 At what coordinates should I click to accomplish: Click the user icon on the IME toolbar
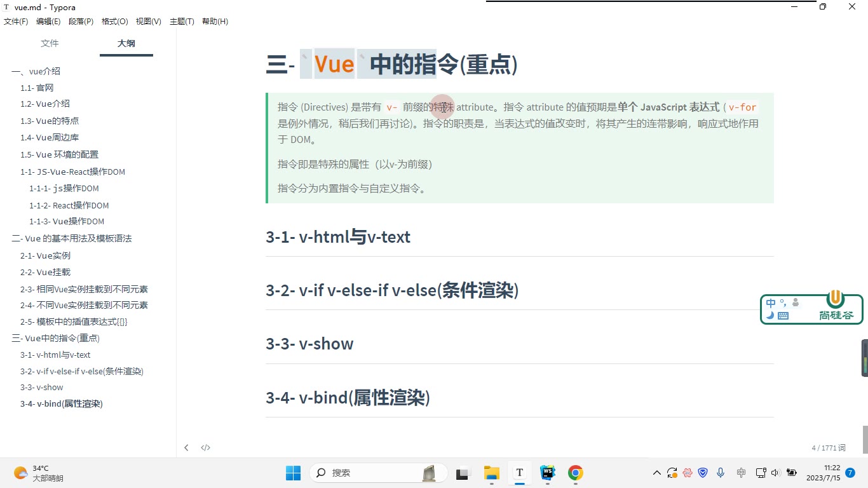tap(795, 303)
